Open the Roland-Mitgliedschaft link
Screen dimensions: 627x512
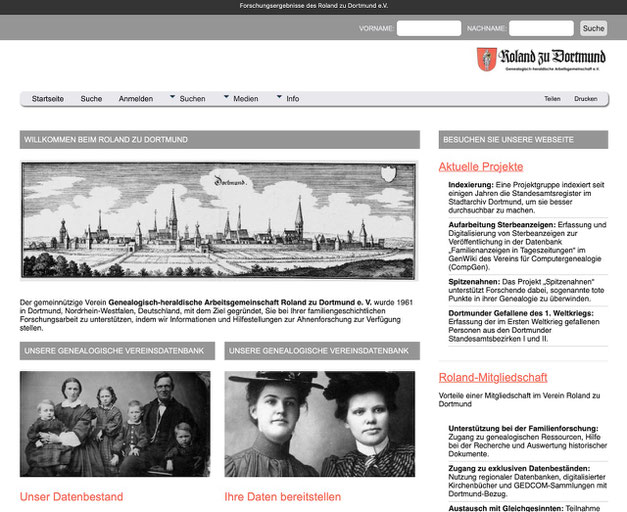pyautogui.click(x=493, y=378)
